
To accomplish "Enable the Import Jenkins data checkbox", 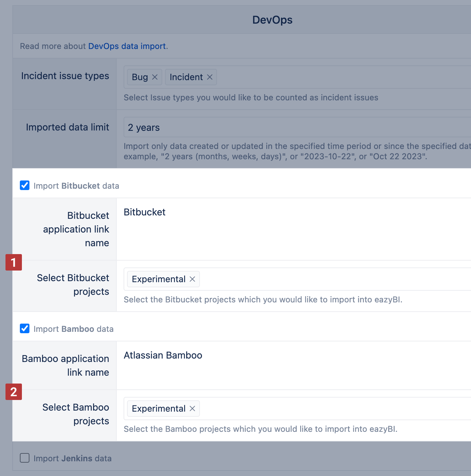I will coord(25,458).
